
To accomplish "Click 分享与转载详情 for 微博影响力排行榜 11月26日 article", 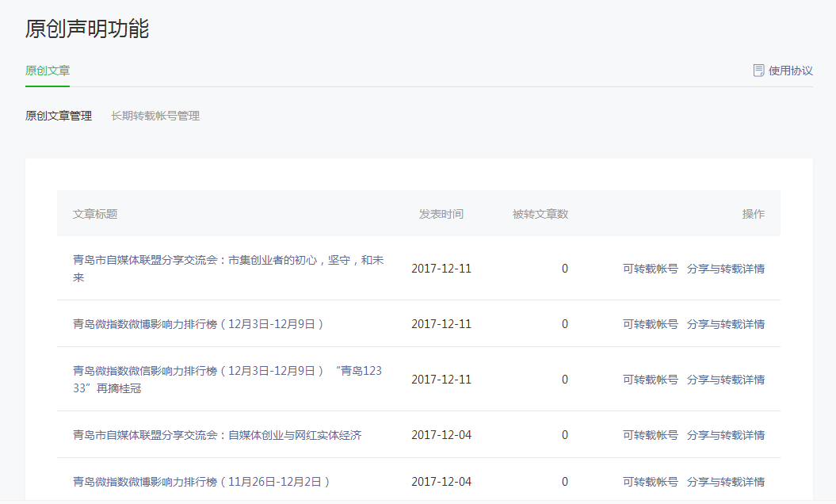I will tap(725, 482).
